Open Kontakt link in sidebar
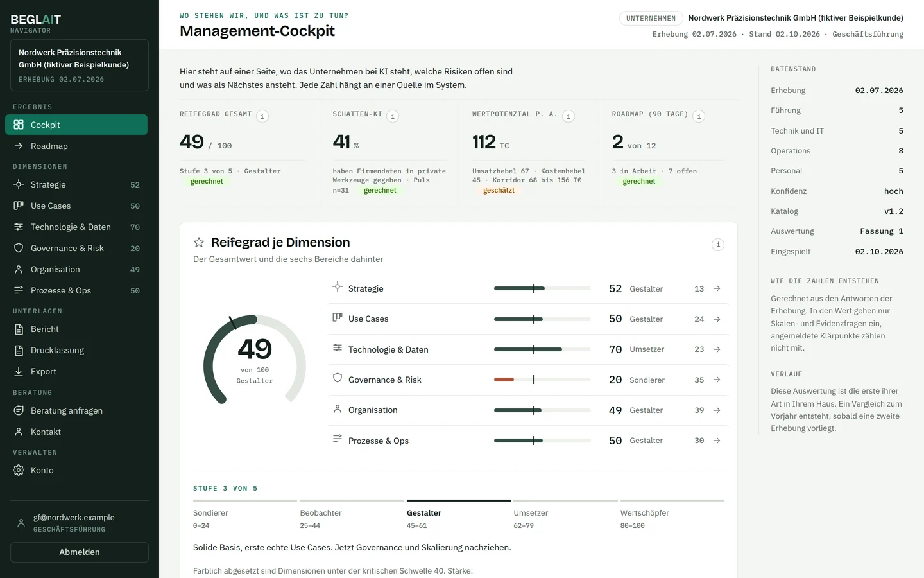This screenshot has width=924, height=578. (76, 432)
